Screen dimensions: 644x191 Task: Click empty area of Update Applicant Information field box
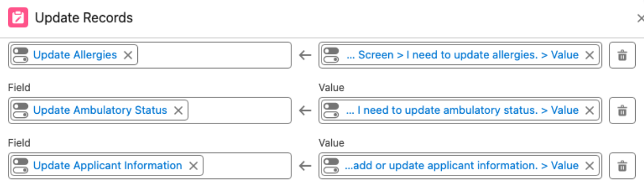tap(246, 166)
